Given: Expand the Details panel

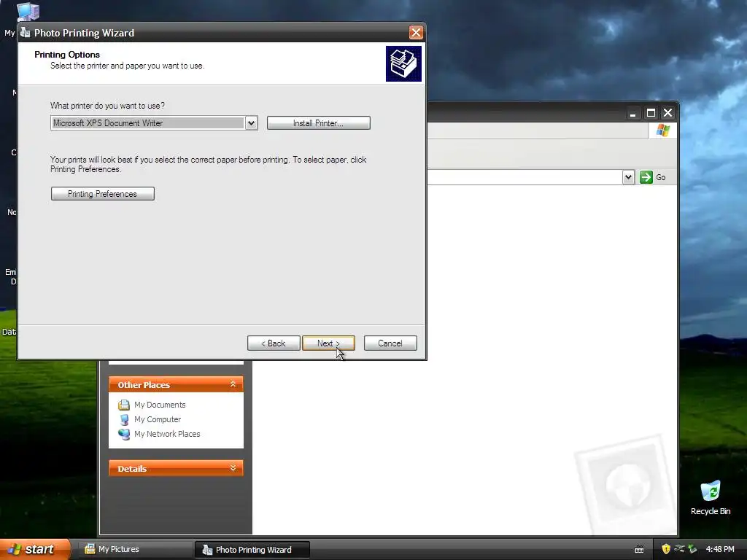Looking at the screenshot, I should coord(233,468).
